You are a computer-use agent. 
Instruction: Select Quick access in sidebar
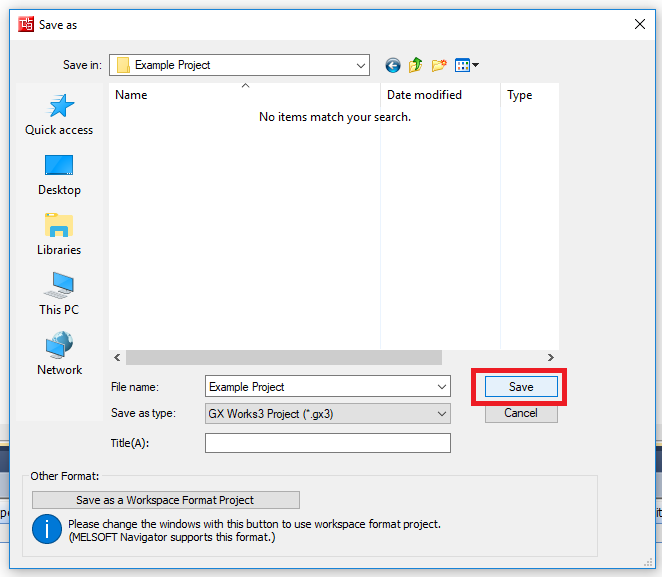click(59, 114)
